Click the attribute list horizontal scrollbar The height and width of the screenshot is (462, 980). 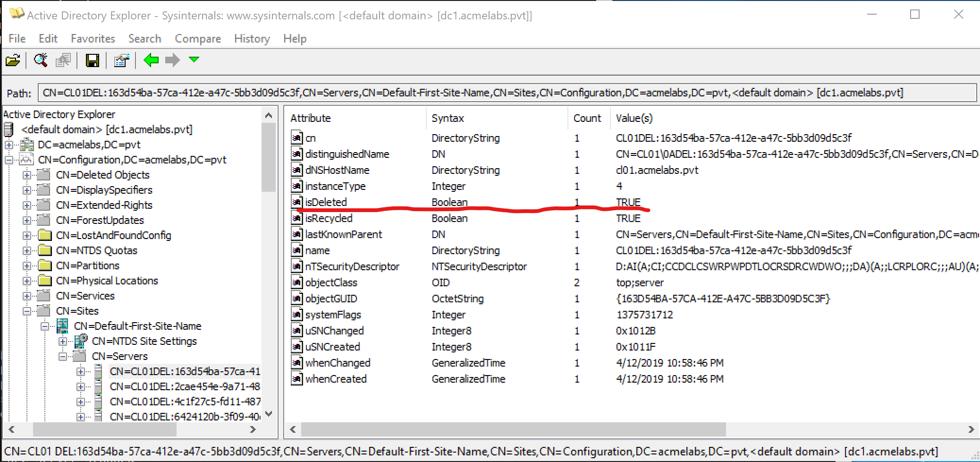513,429
